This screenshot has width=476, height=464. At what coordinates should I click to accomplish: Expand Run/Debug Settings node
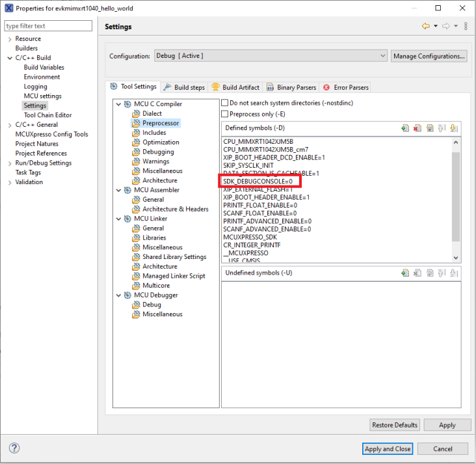(x=10, y=163)
